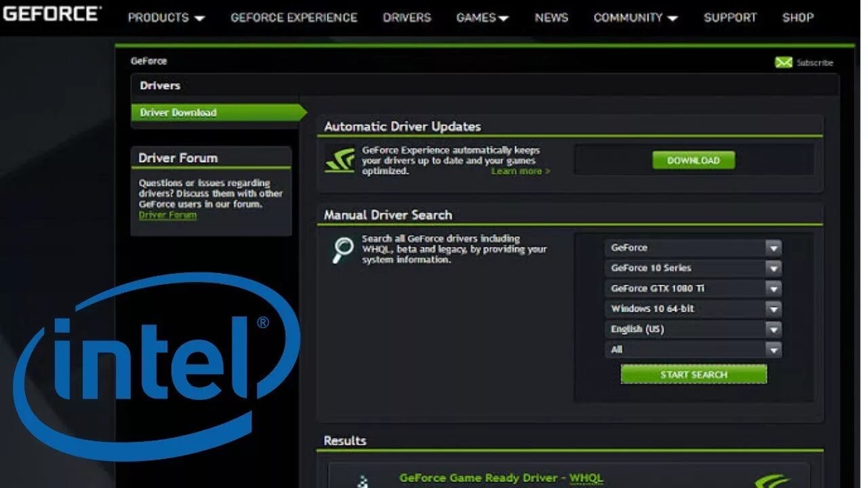This screenshot has width=868, height=488.
Task: Click the GeForce logo in header
Action: pyautogui.click(x=51, y=13)
